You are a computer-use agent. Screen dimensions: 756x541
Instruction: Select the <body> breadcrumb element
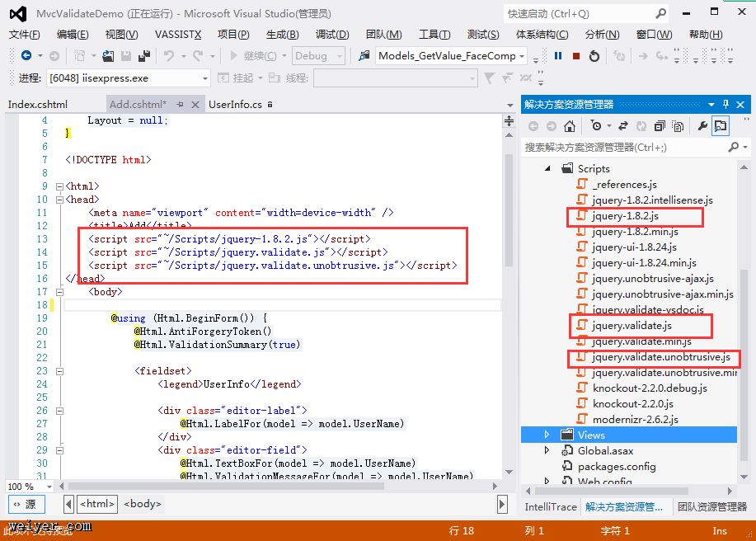tap(143, 504)
